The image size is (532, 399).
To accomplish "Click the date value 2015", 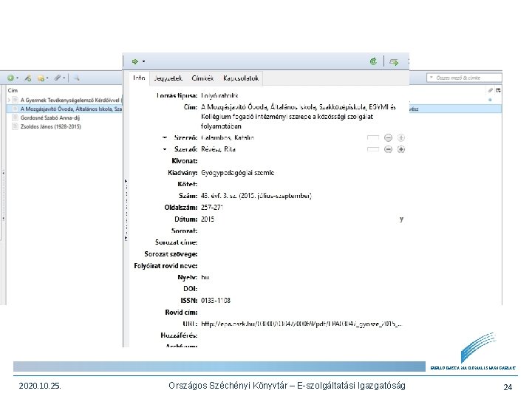I will pyautogui.click(x=208, y=219).
